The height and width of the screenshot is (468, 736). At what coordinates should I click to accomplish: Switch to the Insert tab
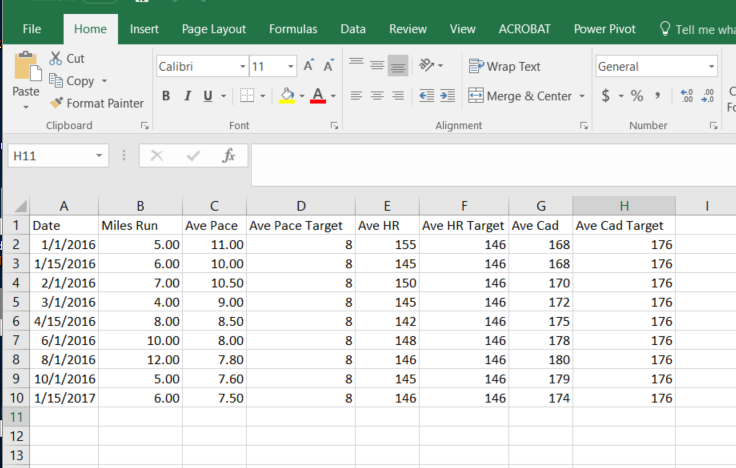(x=144, y=29)
